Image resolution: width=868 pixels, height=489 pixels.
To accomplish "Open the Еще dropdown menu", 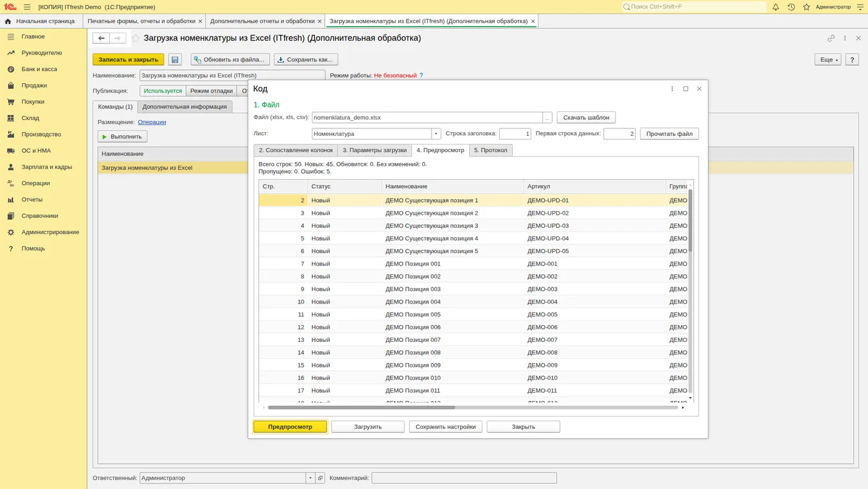I will [x=828, y=60].
